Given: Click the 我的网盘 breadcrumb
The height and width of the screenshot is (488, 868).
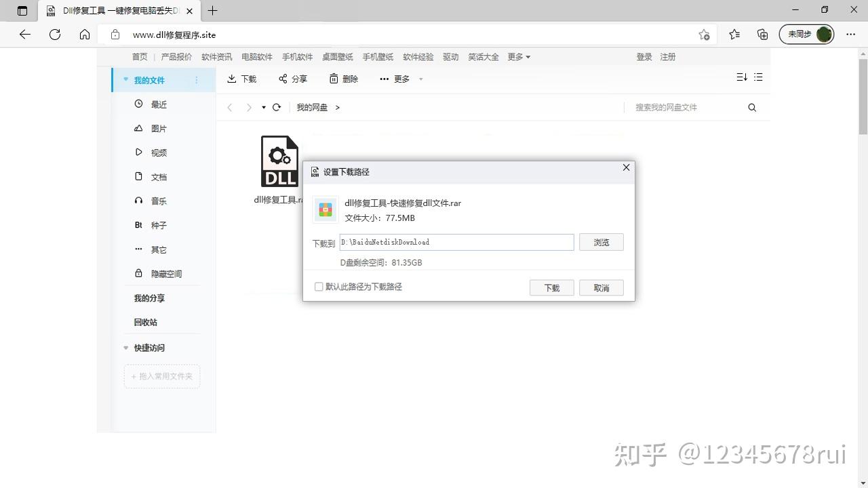Looking at the screenshot, I should (312, 107).
